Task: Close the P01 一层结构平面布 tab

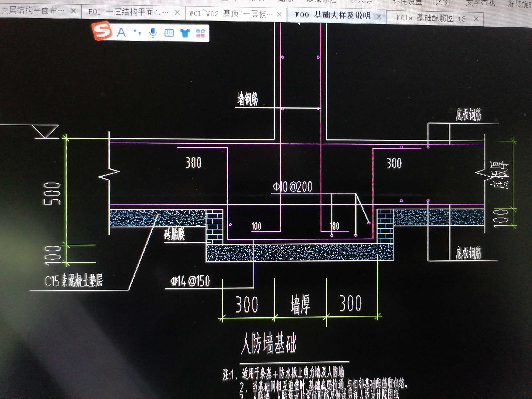Action: point(177,13)
